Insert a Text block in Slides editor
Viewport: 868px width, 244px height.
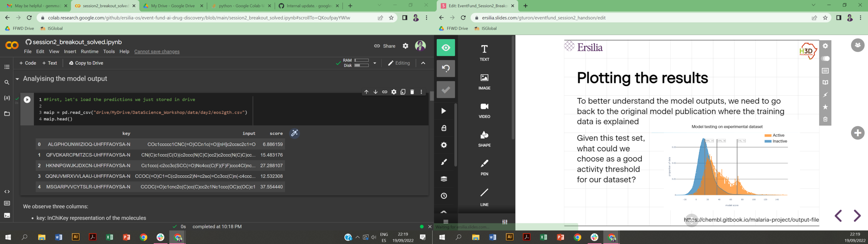(484, 53)
